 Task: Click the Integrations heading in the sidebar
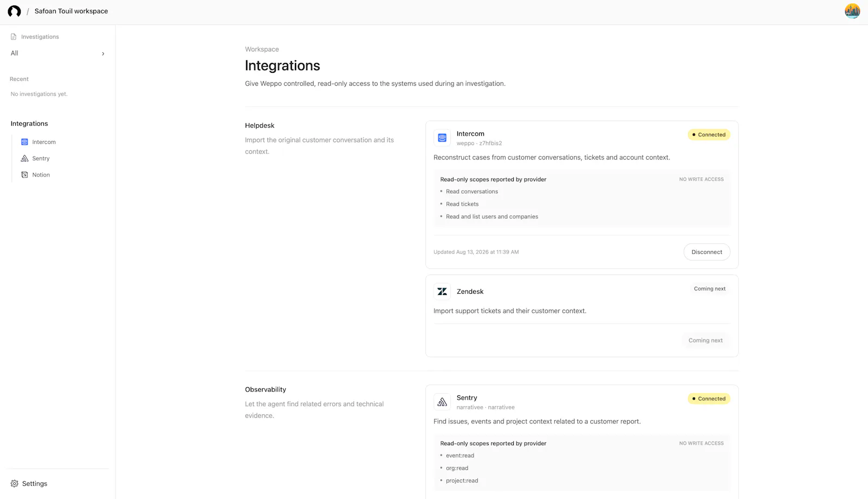(29, 124)
